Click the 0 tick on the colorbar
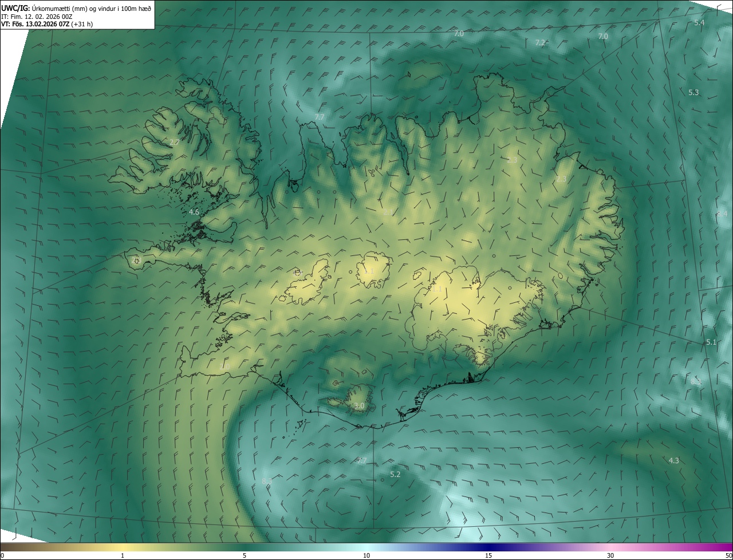The image size is (733, 560). [2, 555]
